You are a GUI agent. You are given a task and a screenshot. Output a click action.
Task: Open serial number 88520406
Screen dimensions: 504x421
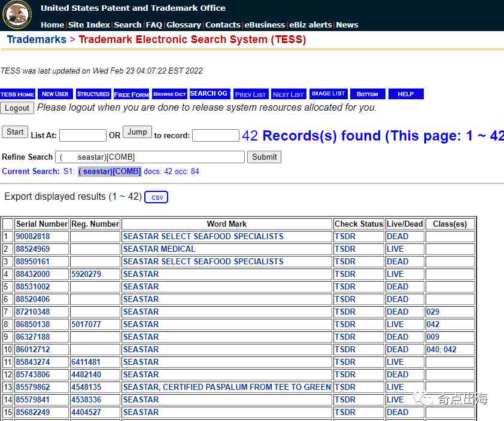[33, 299]
